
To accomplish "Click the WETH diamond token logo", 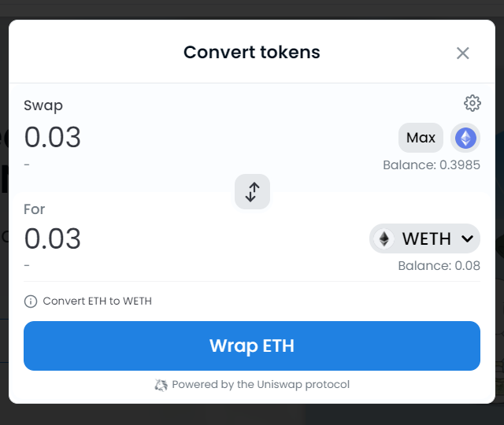I will pos(384,238).
